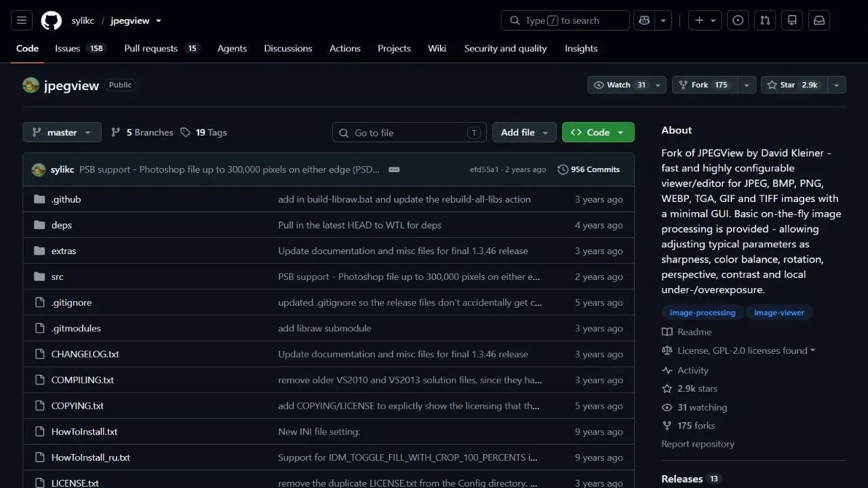This screenshot has height=488, width=868.
Task: Switch to the Pull requests tab
Action: coord(162,48)
